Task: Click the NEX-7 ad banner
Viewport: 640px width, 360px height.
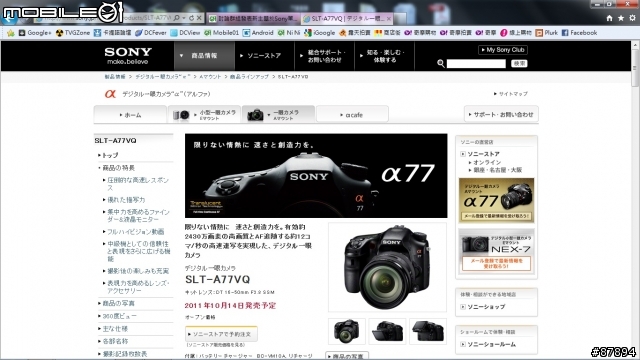Action: coord(496,251)
